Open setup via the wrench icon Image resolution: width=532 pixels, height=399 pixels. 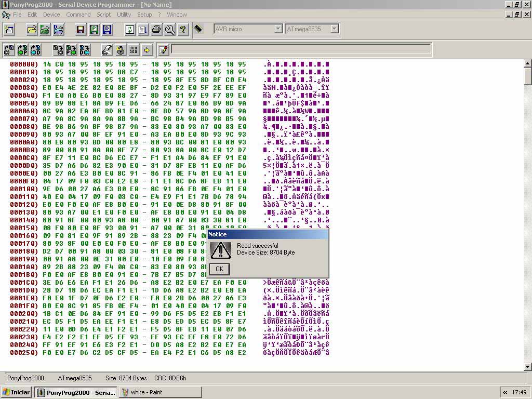pos(170,30)
